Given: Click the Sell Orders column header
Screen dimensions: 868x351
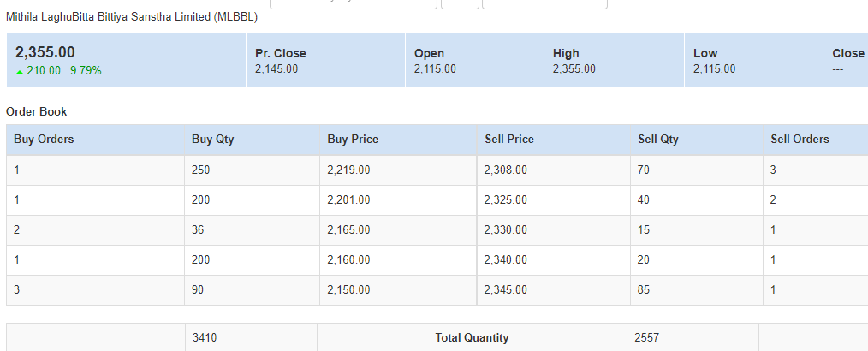Looking at the screenshot, I should click(x=800, y=140).
